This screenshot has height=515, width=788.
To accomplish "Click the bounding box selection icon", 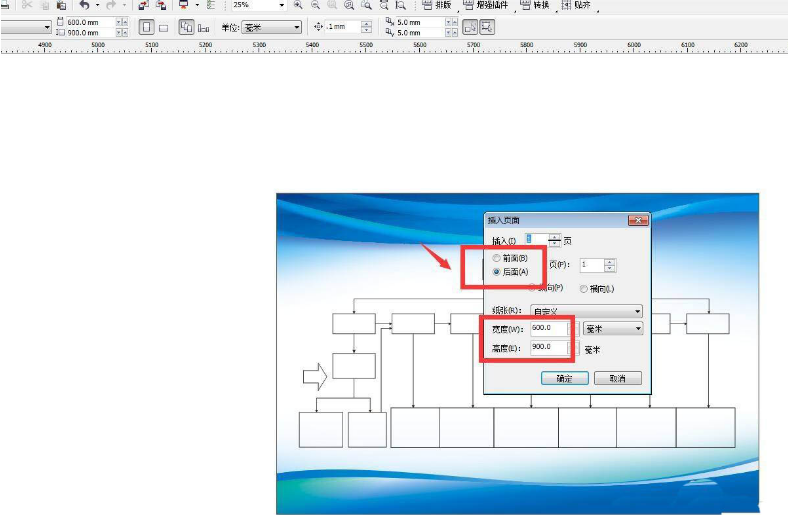I will (487, 27).
